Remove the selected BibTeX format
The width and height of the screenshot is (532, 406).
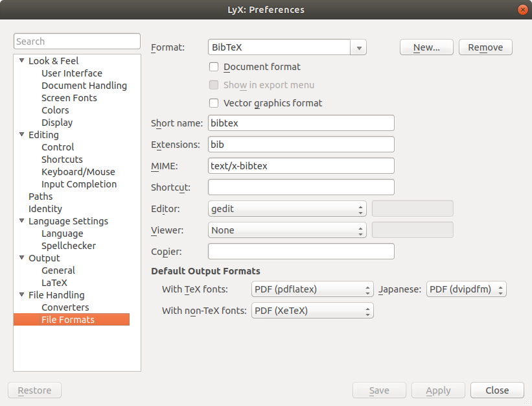click(x=485, y=47)
